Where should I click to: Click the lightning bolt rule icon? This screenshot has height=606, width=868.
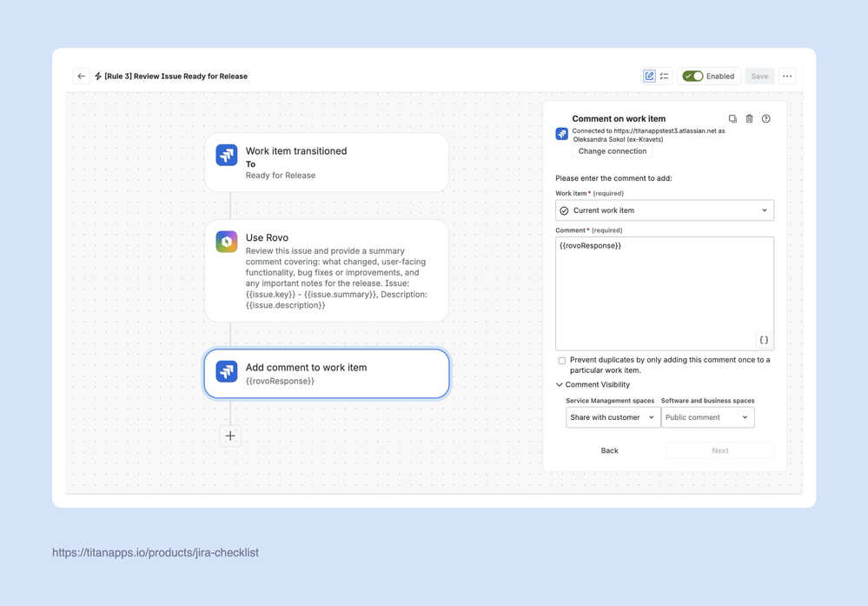[x=98, y=76]
